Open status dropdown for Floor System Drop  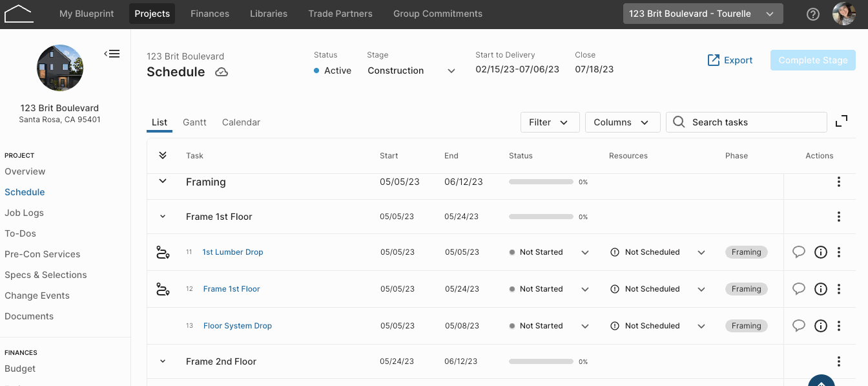[585, 326]
